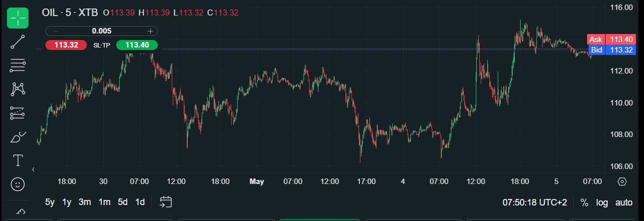Select the brush drawing tool
This screenshot has height=221, width=644.
pyautogui.click(x=17, y=137)
